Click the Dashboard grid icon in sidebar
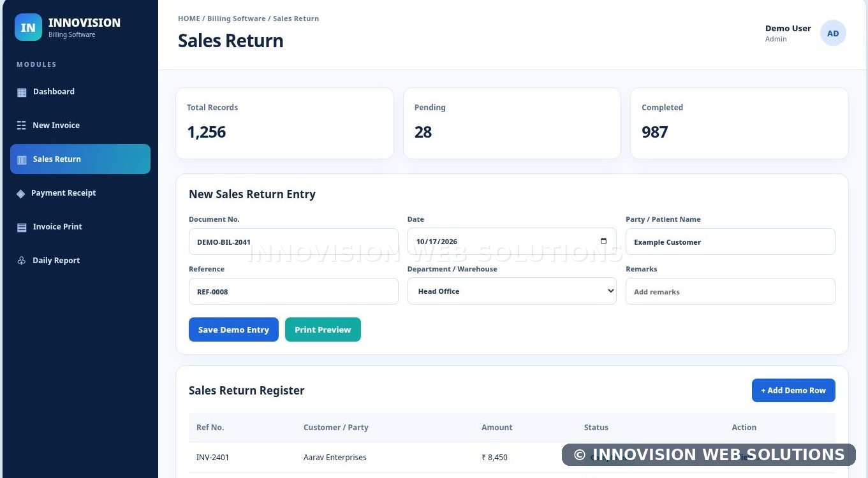Image resolution: width=868 pixels, height=478 pixels. 22,92
